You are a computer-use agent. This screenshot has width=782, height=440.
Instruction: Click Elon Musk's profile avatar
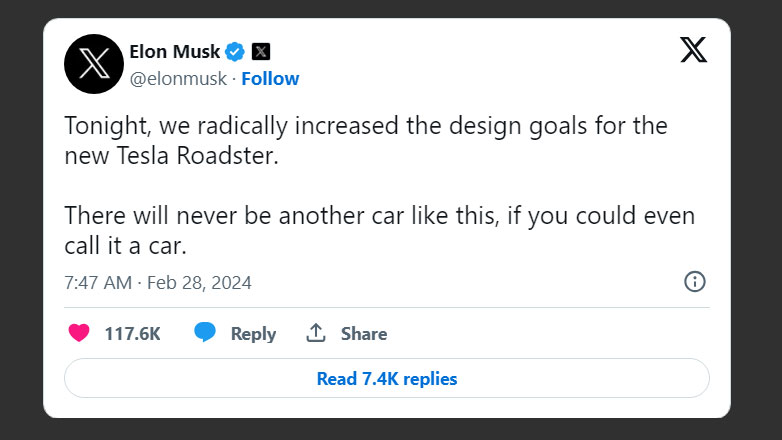(93, 64)
